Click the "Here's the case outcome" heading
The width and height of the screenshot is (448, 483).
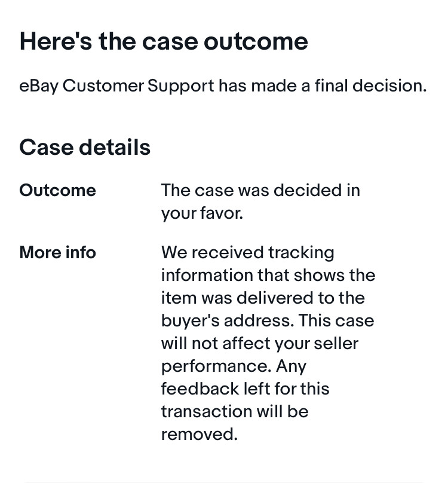(x=164, y=41)
